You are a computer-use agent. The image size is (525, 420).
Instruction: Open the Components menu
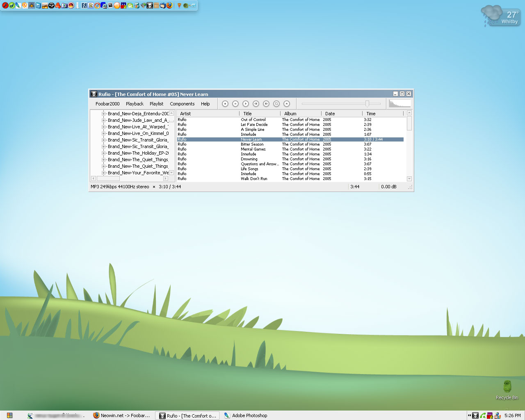182,104
